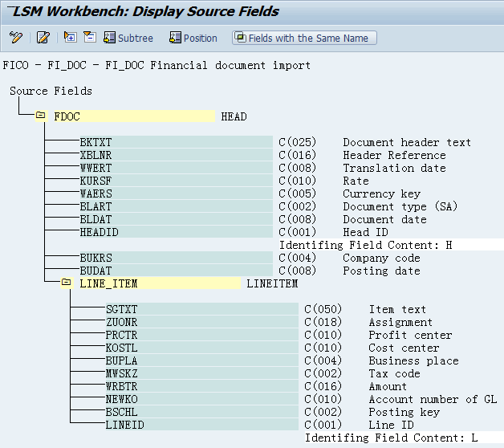504x448 pixels.
Task: Click the 'Source Fields' root label
Action: tap(51, 91)
